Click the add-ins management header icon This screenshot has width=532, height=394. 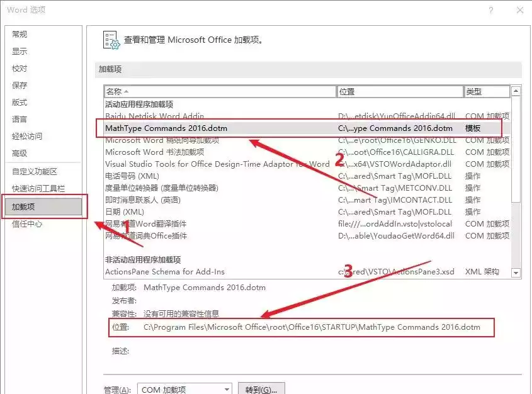point(110,40)
